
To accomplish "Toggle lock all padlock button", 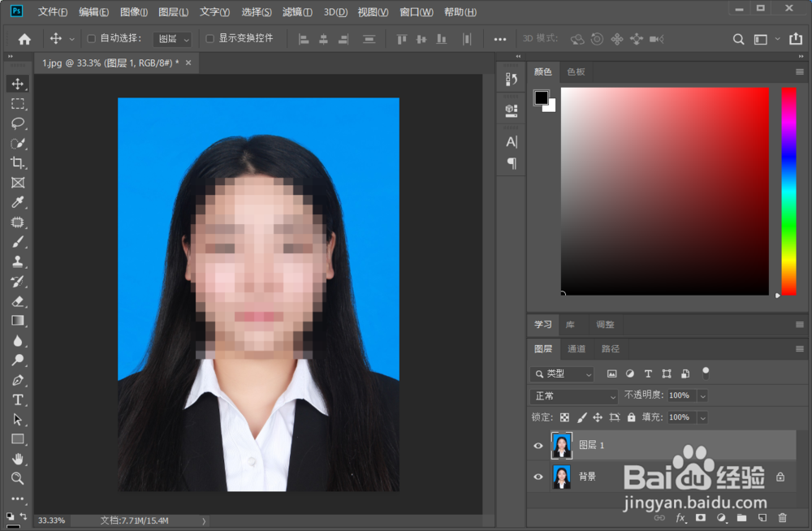I will pyautogui.click(x=631, y=417).
